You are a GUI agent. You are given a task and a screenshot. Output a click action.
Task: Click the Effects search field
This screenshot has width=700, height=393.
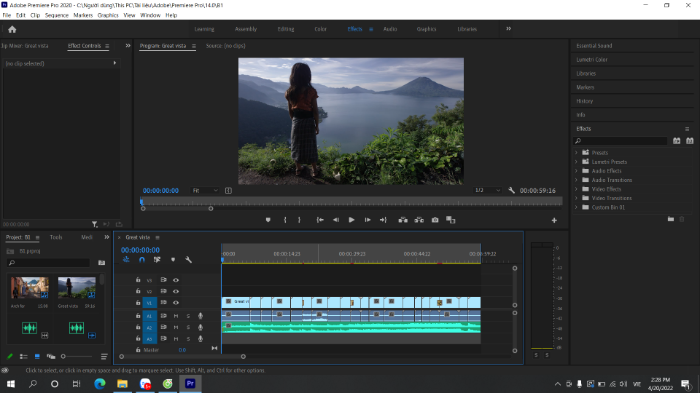621,141
